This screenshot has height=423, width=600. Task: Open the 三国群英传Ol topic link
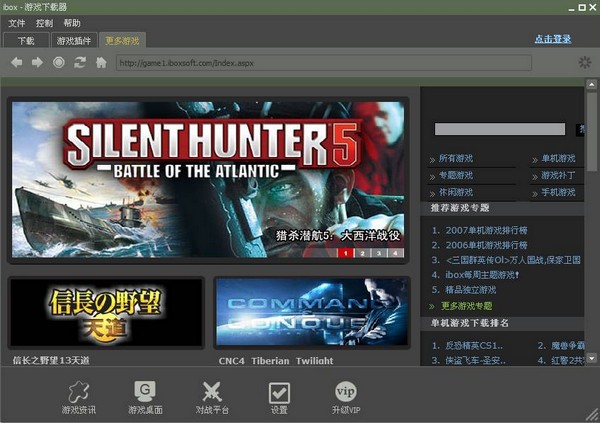click(513, 260)
